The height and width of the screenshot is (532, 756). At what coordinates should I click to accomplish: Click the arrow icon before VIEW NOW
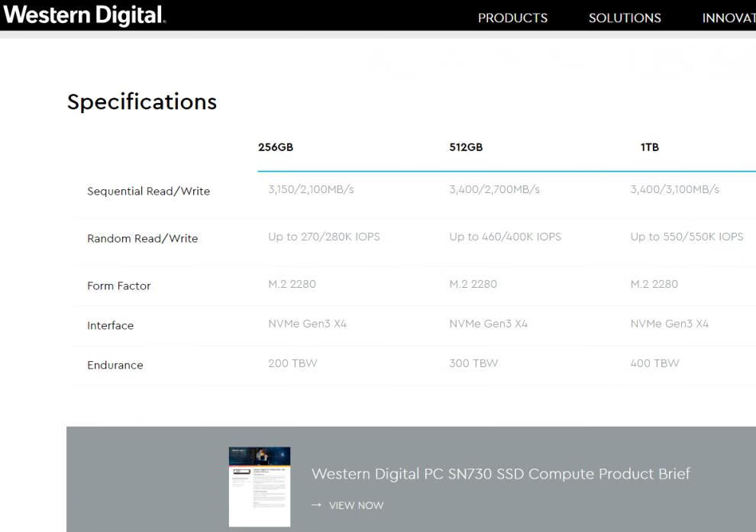[x=316, y=505]
